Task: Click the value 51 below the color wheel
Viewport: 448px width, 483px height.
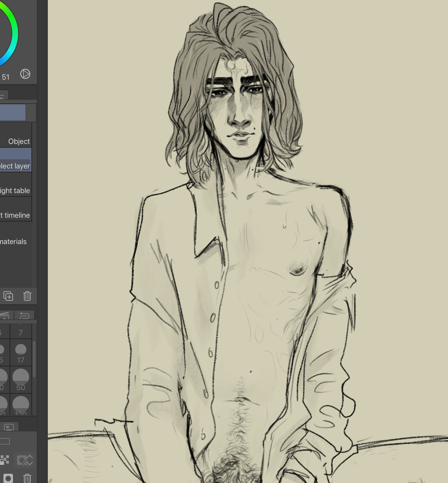Action: 6,77
